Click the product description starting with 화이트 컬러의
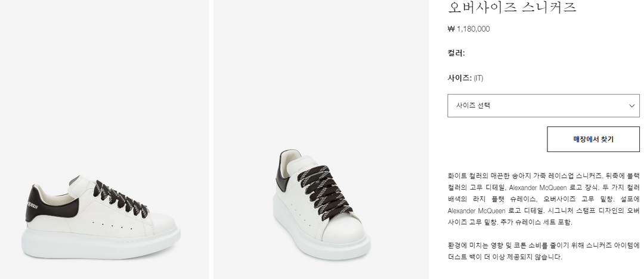This screenshot has width=644, height=279. 543,199
